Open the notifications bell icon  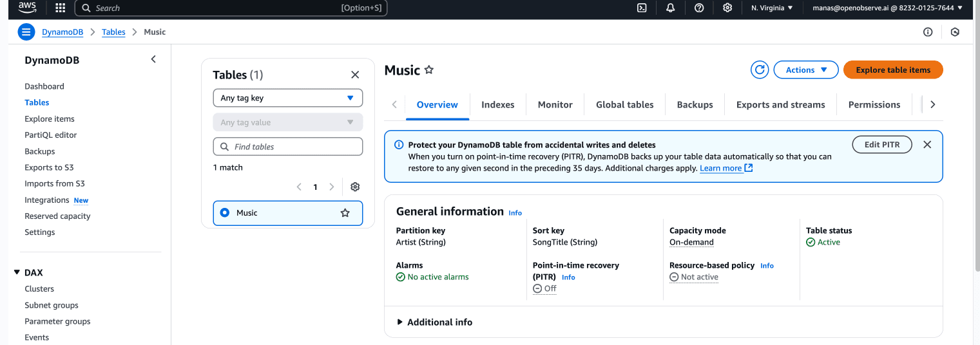670,8
